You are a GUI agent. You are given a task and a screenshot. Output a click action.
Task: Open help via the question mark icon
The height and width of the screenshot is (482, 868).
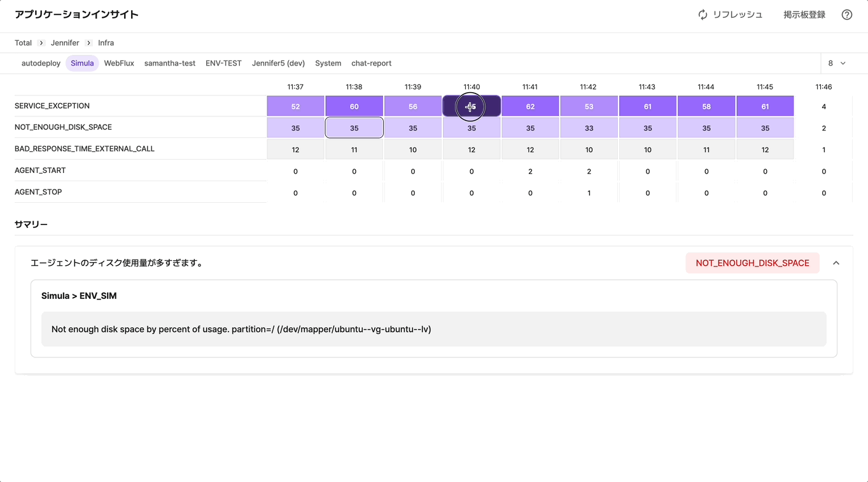(846, 15)
